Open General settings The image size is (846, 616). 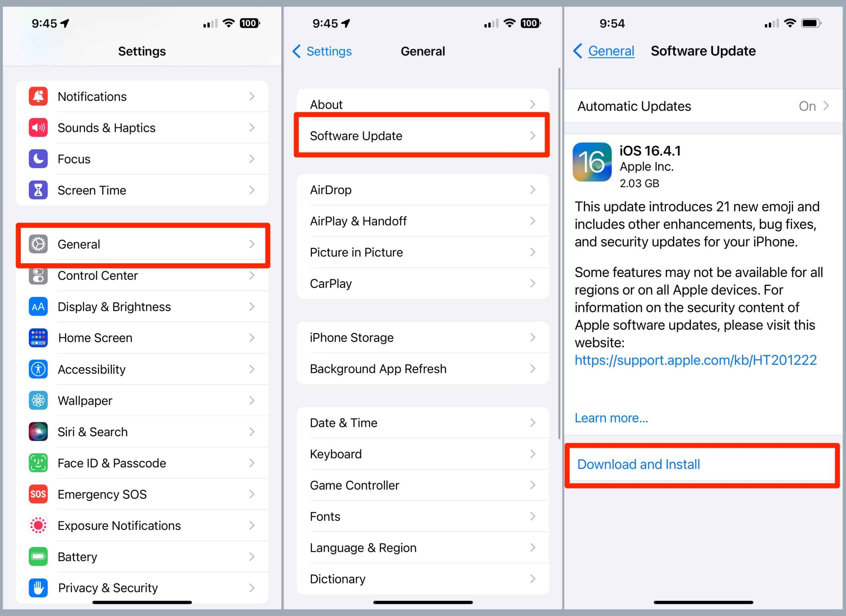141,244
